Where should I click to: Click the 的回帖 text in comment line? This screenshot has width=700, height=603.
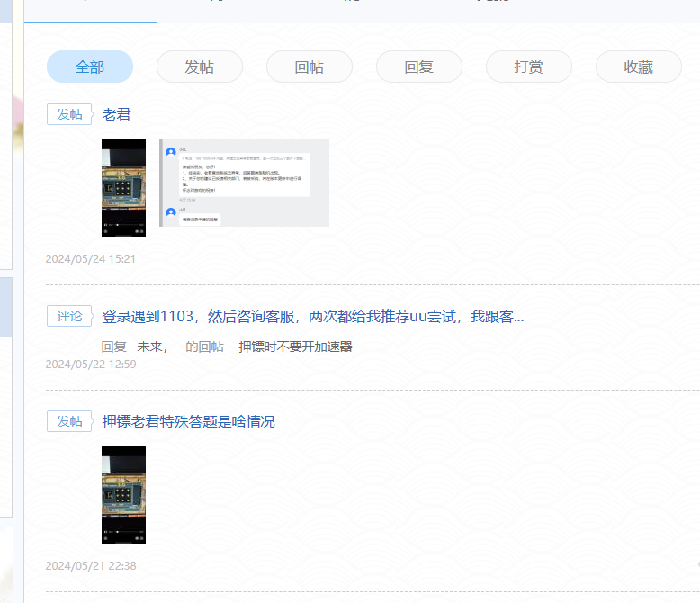tap(204, 346)
